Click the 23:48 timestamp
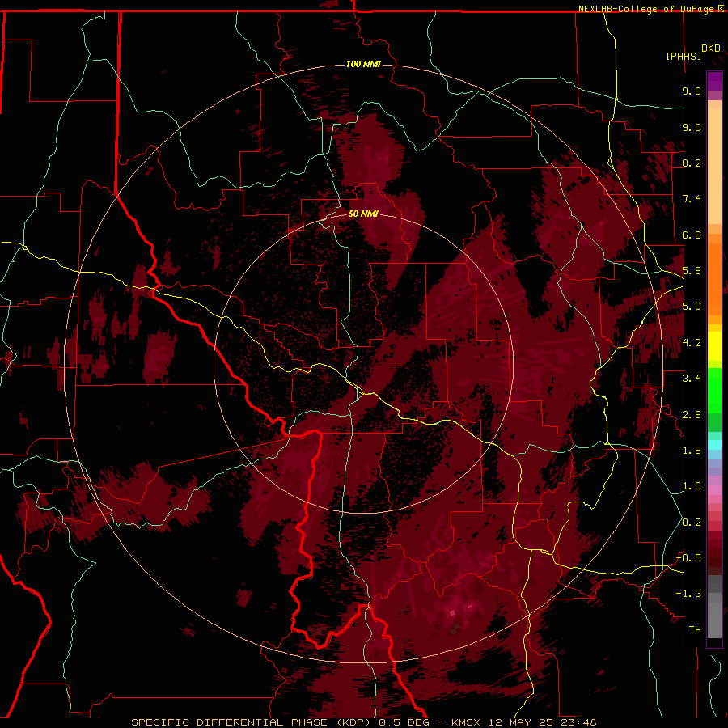 click(x=578, y=722)
